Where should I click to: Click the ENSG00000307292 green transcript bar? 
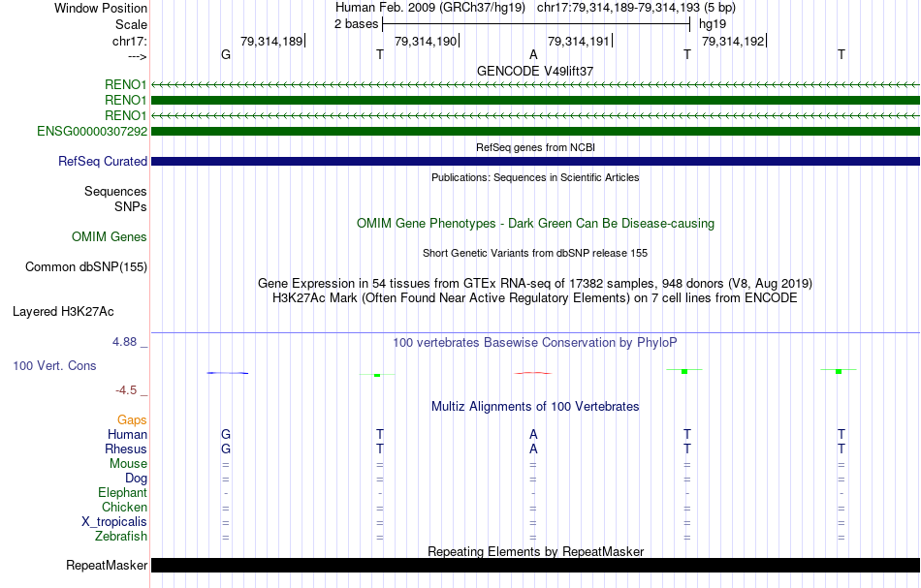535,132
